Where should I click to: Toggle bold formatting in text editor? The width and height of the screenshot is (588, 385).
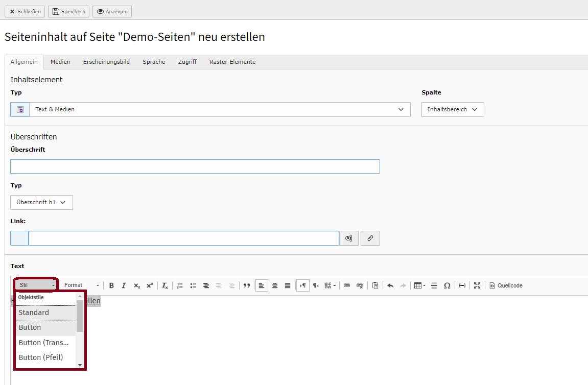tap(111, 285)
